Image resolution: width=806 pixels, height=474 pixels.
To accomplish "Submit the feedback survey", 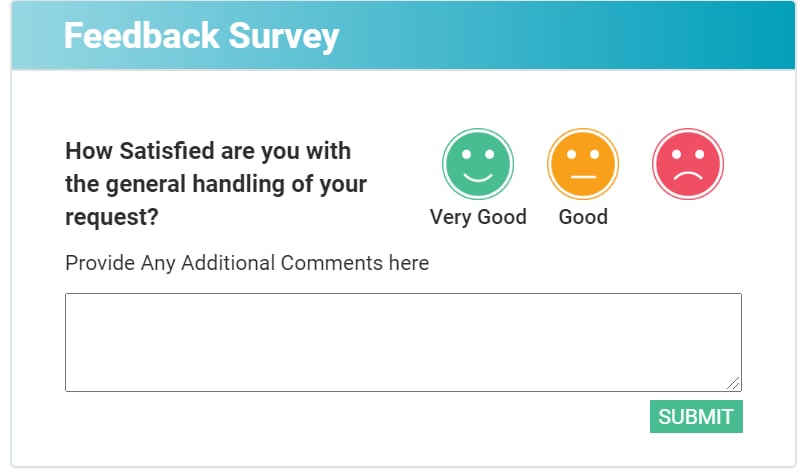I will [x=696, y=416].
